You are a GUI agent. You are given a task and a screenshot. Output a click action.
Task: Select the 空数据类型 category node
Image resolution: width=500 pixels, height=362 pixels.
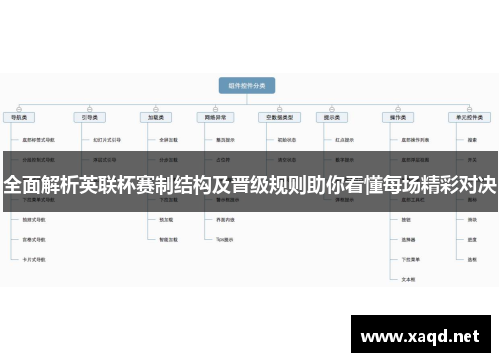click(280, 118)
